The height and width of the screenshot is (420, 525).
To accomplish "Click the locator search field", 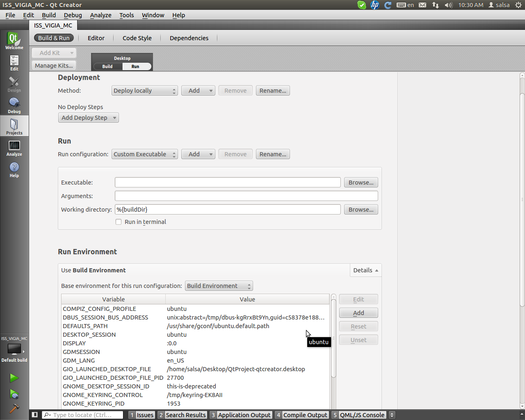I will 82,415.
